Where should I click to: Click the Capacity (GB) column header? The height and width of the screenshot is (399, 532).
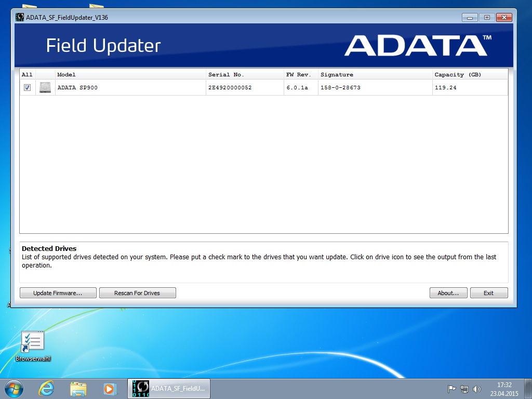[470, 75]
